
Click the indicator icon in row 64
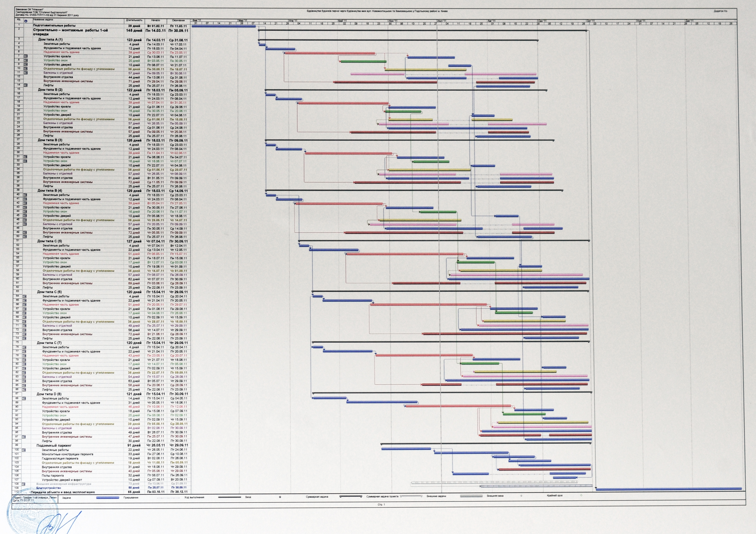pyautogui.click(x=25, y=296)
